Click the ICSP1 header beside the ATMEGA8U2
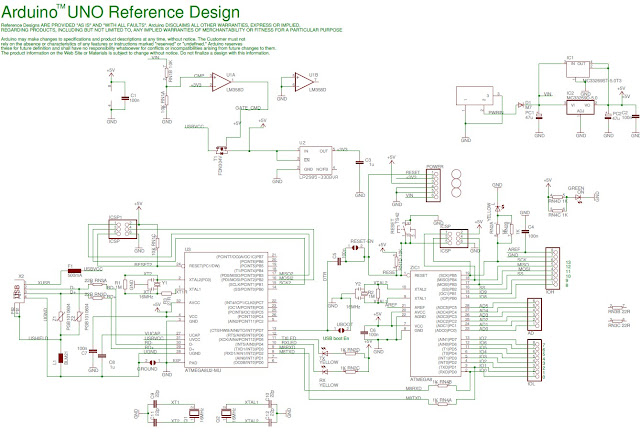This screenshot has height=437, width=640. click(x=122, y=229)
